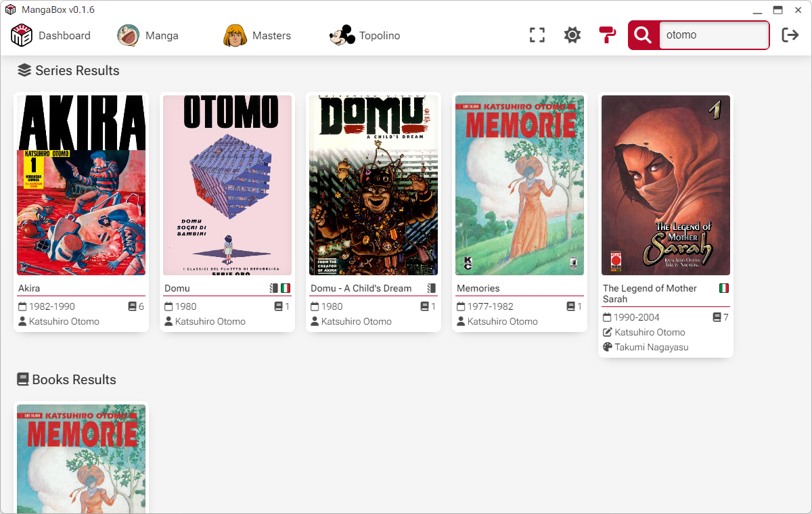Click the Italian flag on Mother Sarah card
The width and height of the screenshot is (812, 514).
(724, 288)
